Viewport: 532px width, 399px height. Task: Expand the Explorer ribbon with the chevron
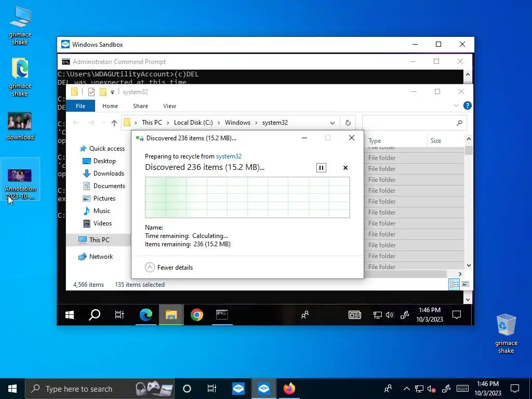[x=456, y=105]
